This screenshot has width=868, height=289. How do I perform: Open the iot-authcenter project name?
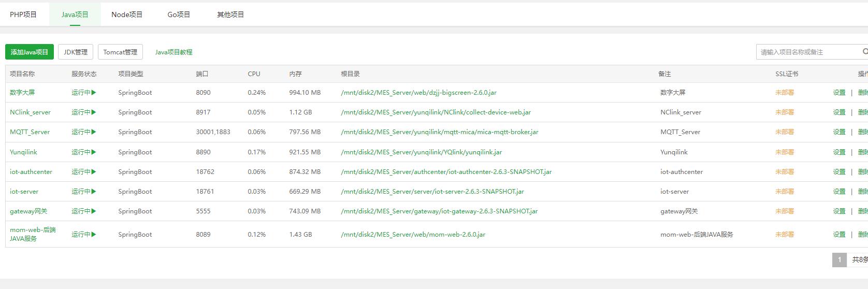[x=31, y=171]
